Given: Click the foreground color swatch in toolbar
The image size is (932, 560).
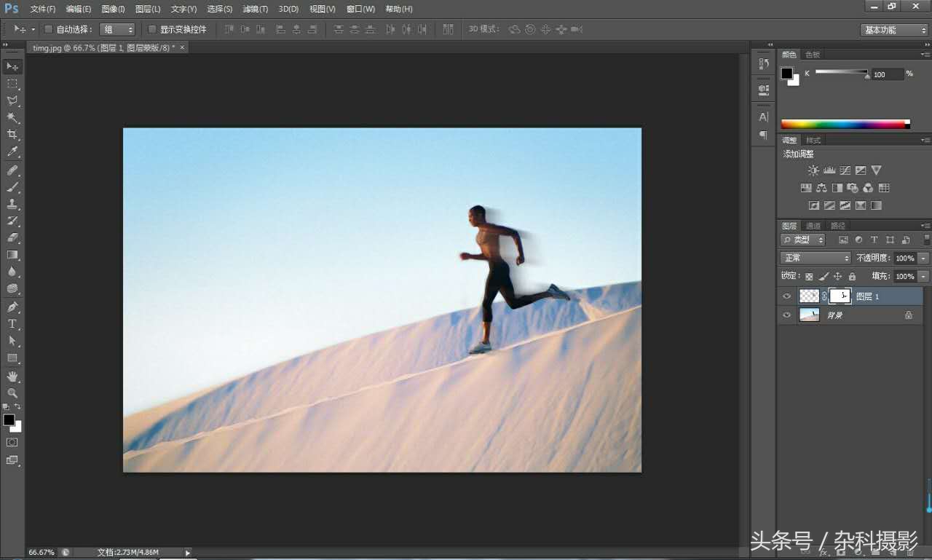Looking at the screenshot, I should (x=9, y=420).
